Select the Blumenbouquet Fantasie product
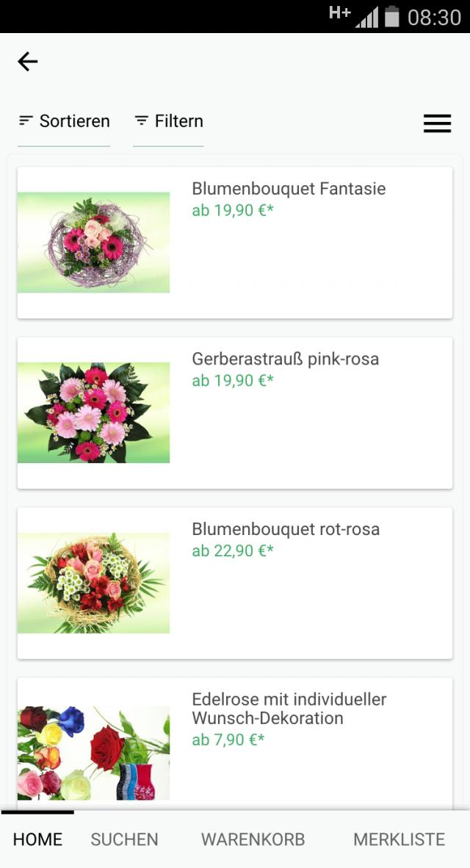Screen dimensions: 470x868 tap(288, 189)
